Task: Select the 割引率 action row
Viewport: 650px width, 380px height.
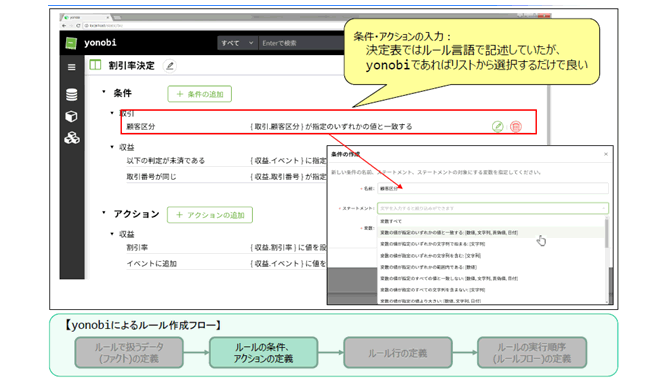Action: coord(226,247)
